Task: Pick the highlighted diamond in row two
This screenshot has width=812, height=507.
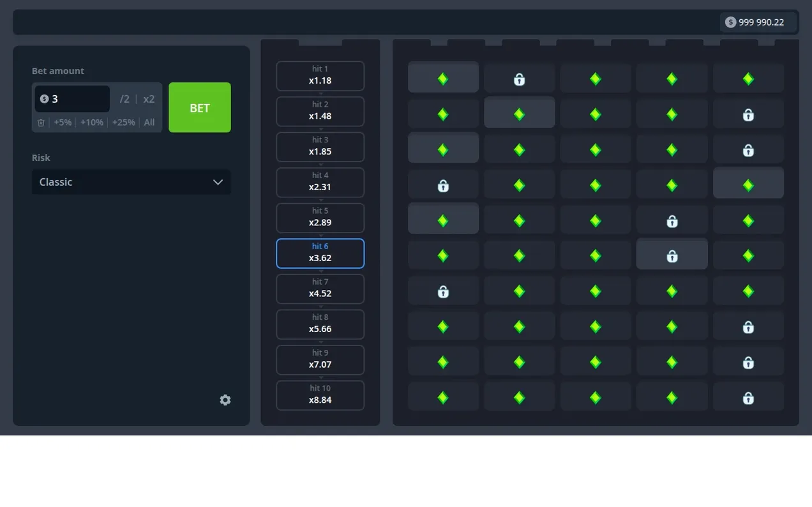Action: pos(519,114)
